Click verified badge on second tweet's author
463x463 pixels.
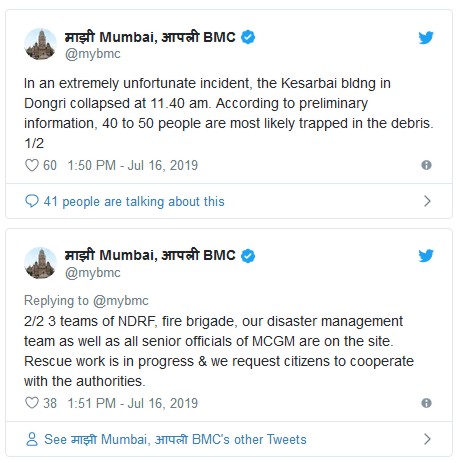pos(248,256)
